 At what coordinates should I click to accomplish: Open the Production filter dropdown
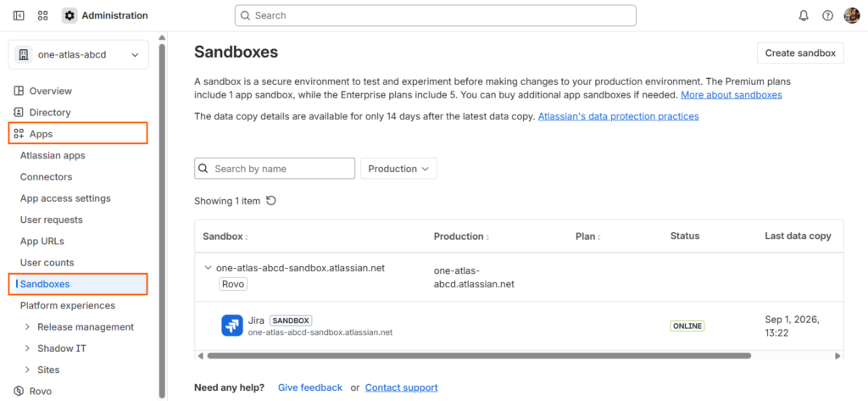click(398, 169)
